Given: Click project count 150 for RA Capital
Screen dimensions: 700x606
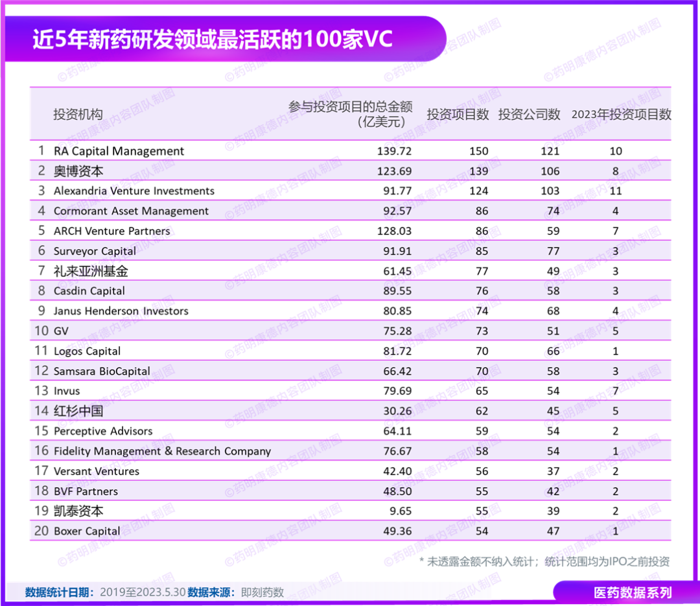Looking at the screenshot, I should pos(478,151).
